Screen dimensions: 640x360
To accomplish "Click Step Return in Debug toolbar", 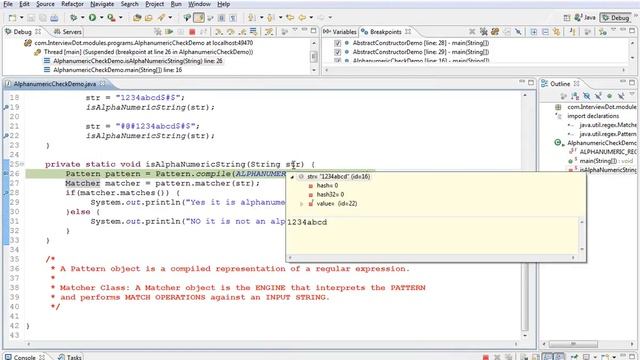I will tap(242, 31).
